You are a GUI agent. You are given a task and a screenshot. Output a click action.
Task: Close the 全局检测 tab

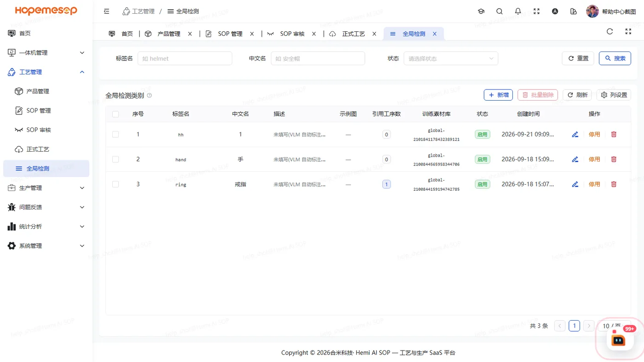click(x=435, y=34)
